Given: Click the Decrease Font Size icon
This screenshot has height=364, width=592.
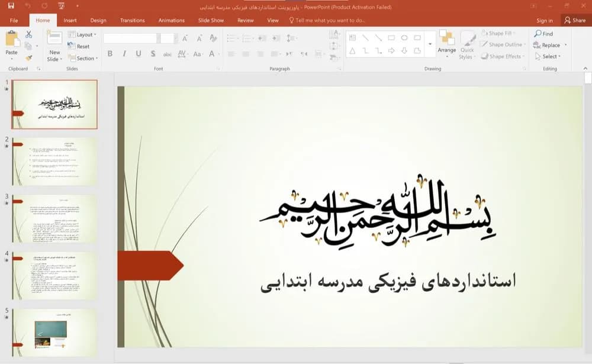Looking at the screenshot, I should (x=199, y=38).
